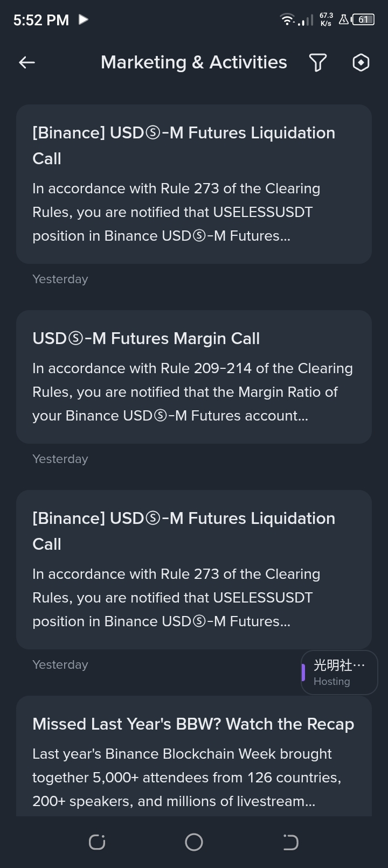Tap the Wi-Fi signal status icon

pos(288,20)
